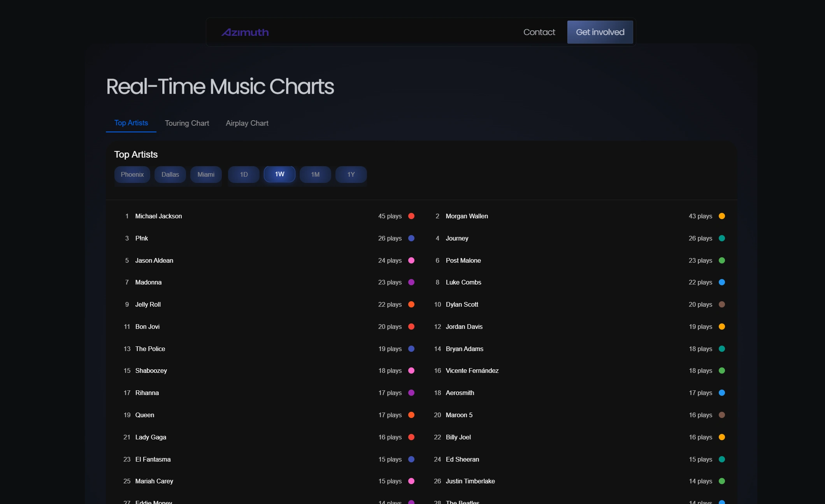Click the Get involved button
This screenshot has height=504, width=825.
600,32
